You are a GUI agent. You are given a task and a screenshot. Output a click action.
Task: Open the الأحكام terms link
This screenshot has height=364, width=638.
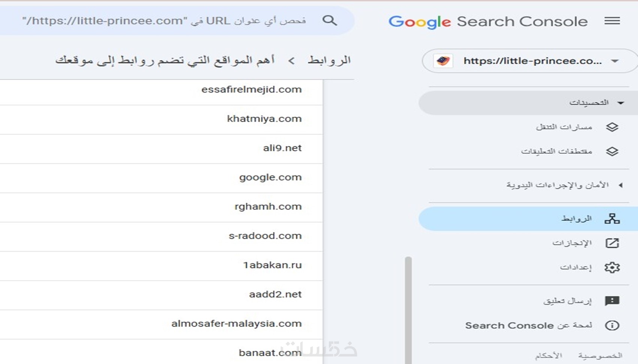pos(549,355)
